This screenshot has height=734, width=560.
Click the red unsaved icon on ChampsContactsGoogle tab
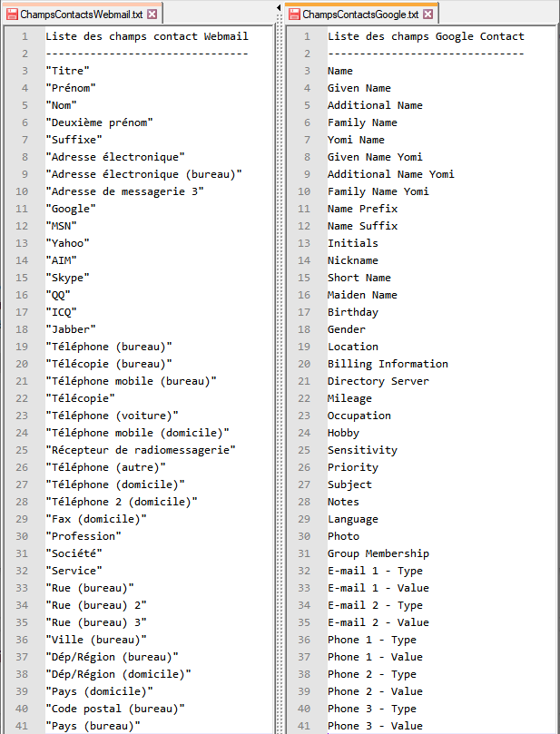[x=292, y=15]
